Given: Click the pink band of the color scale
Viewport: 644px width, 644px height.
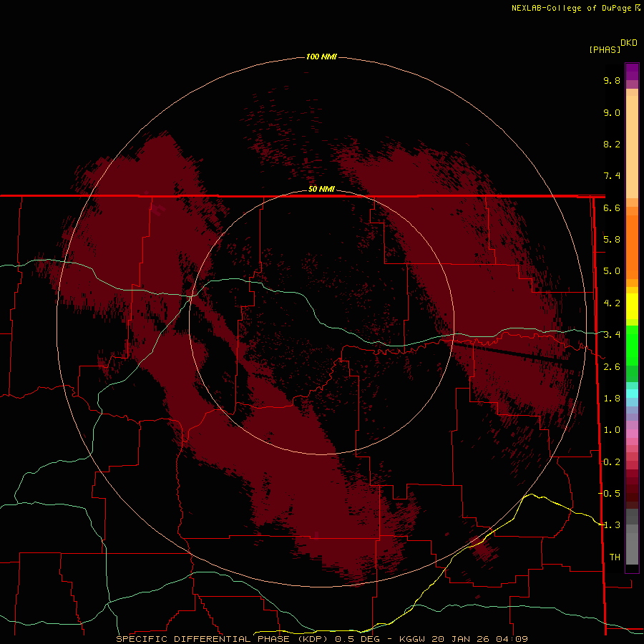Looking at the screenshot, I should click(x=632, y=434).
